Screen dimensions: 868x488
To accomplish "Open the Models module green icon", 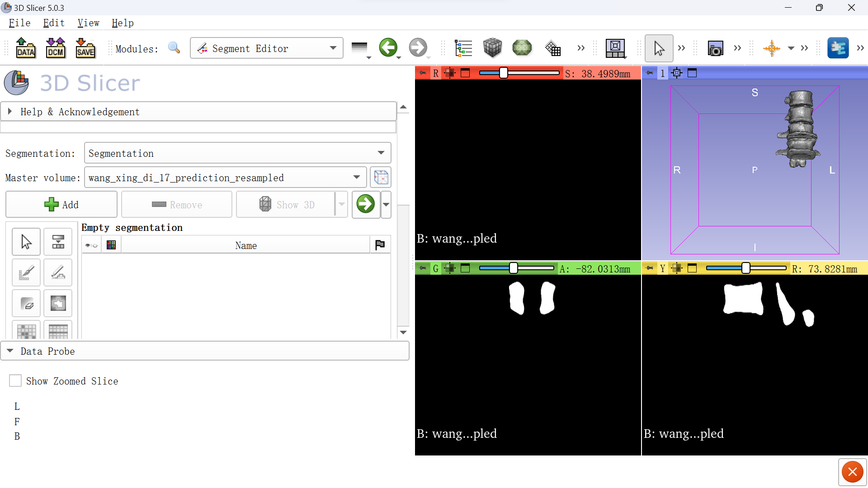I will coord(522,48).
